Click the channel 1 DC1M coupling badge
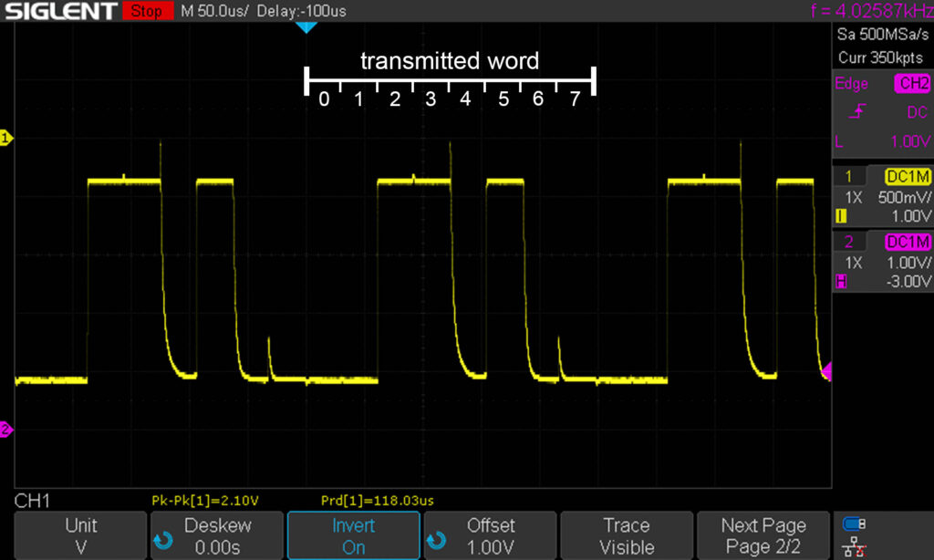The image size is (934, 560). pos(908,176)
